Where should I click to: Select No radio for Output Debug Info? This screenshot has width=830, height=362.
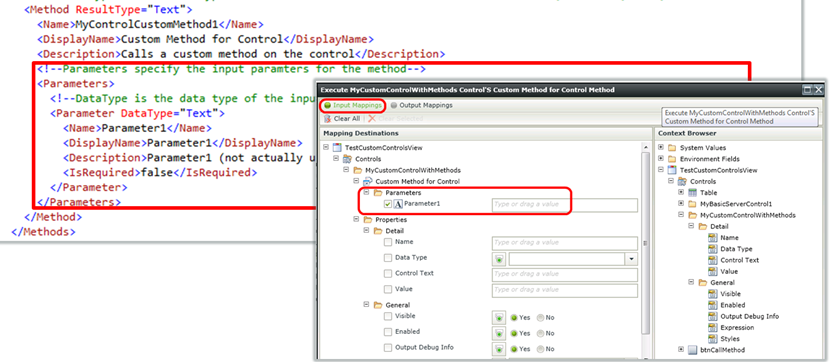point(540,349)
